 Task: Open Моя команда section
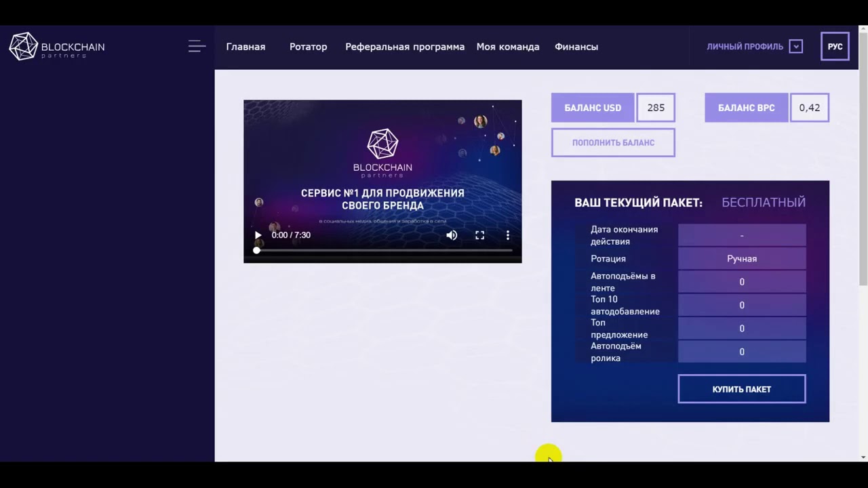tap(508, 47)
